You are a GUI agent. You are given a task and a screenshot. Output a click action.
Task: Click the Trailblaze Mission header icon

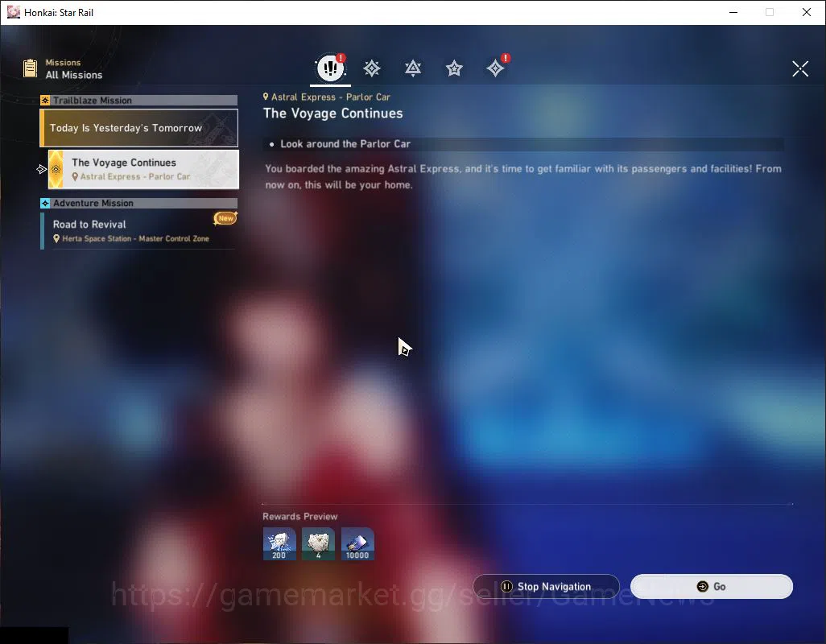coord(45,100)
